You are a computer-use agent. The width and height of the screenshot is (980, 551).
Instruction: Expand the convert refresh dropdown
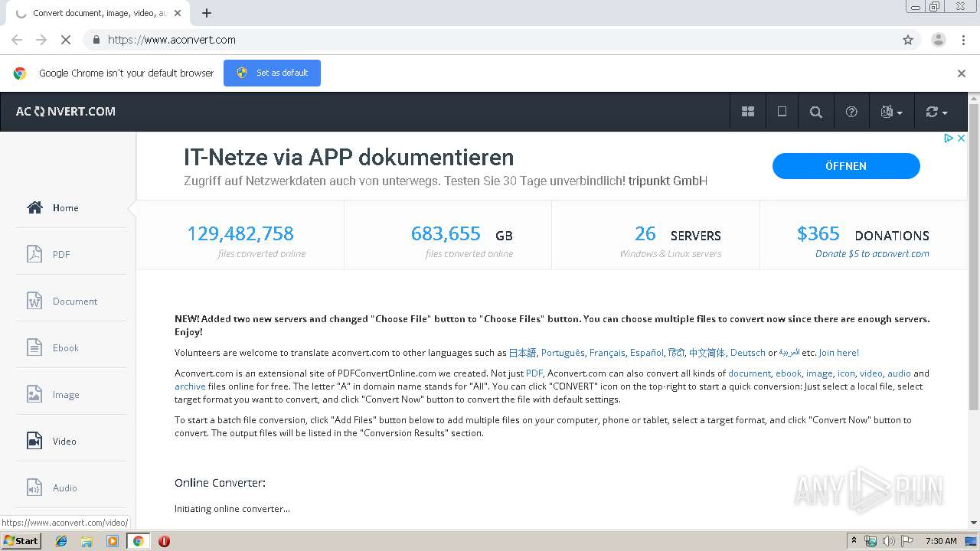936,112
